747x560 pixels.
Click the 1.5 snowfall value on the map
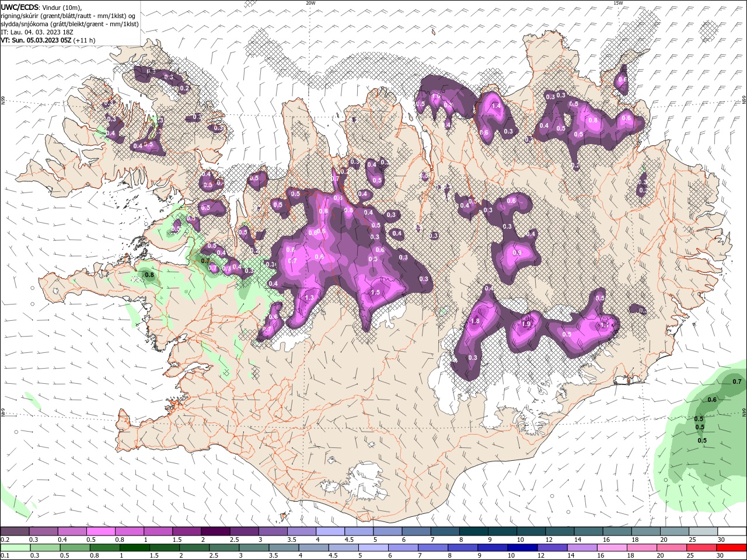376,292
